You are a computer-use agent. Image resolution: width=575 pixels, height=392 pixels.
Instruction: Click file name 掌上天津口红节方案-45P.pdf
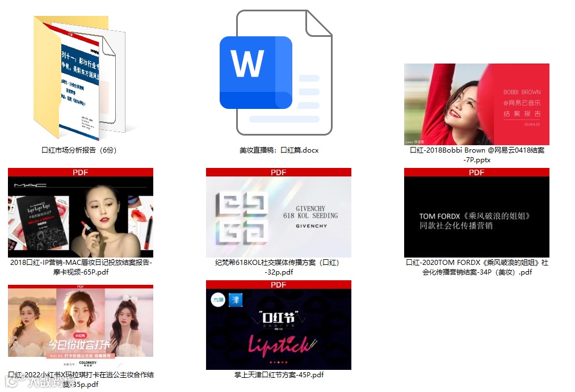click(279, 375)
